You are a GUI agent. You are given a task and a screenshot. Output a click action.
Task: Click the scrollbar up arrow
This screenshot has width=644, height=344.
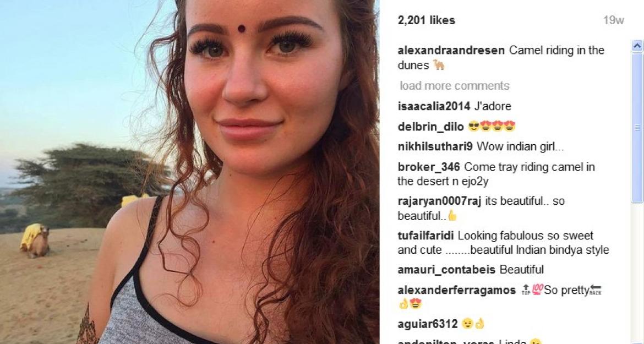point(637,46)
